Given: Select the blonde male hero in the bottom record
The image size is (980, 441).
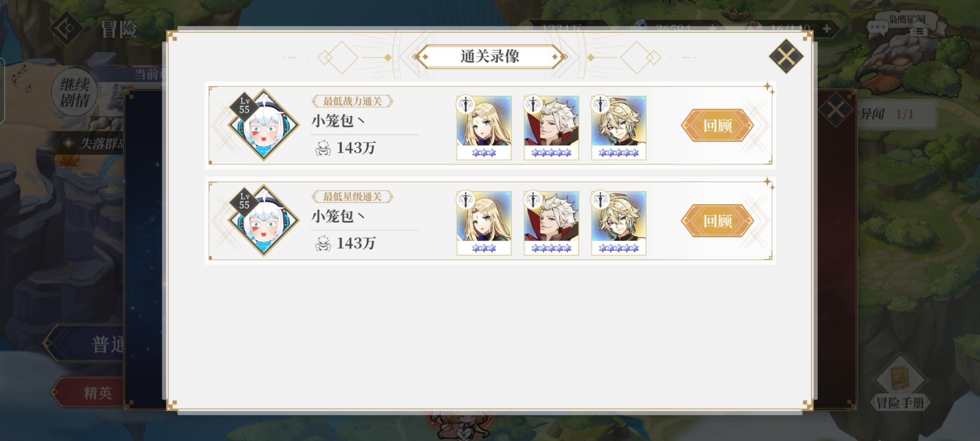Looking at the screenshot, I should tap(619, 223).
